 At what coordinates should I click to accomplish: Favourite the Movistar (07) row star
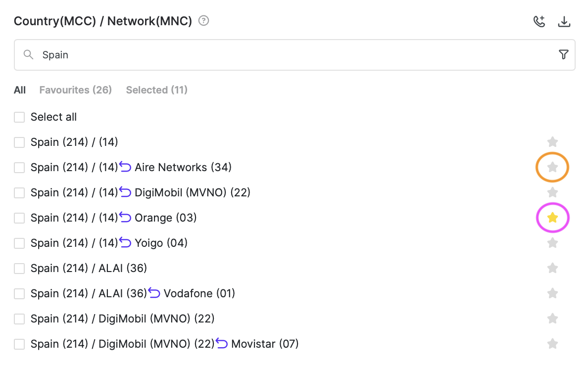click(552, 344)
